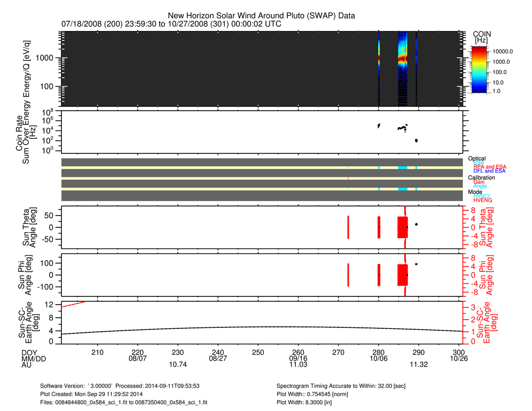
Task: Select the cyan 'Angle' calibration legend label
Action: (480, 186)
